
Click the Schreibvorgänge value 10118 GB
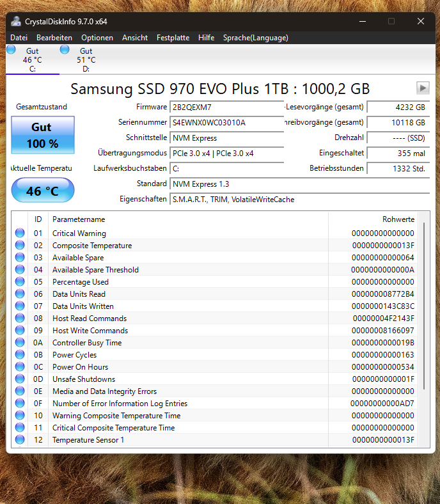click(398, 122)
